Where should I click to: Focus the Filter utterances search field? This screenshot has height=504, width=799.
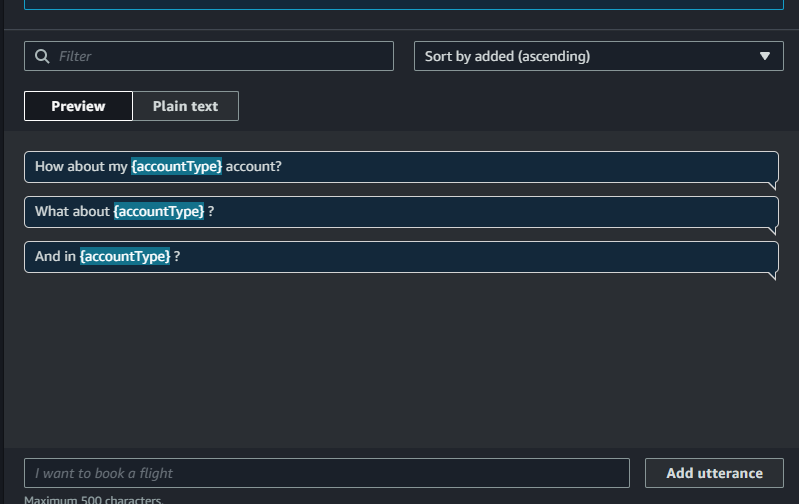click(x=220, y=56)
